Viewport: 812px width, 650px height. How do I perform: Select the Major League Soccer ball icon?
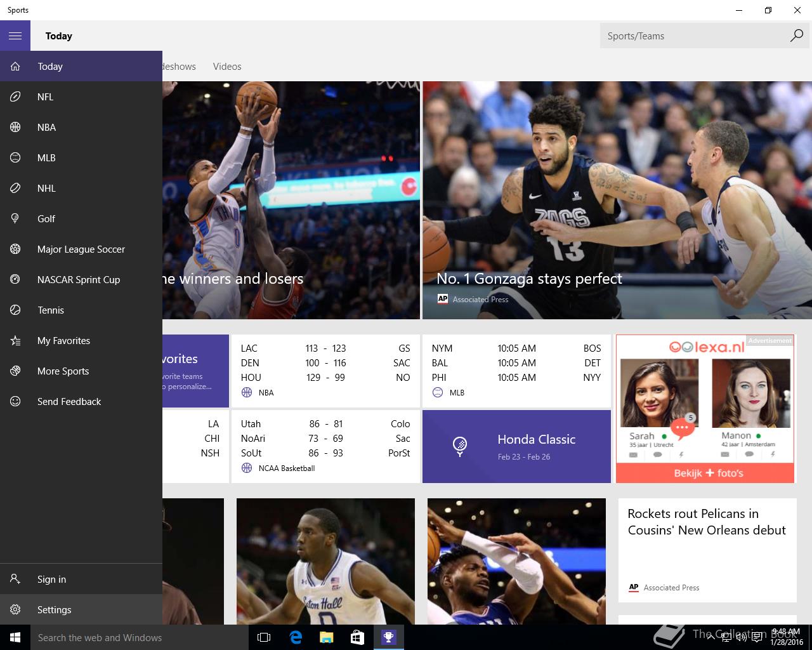point(15,249)
